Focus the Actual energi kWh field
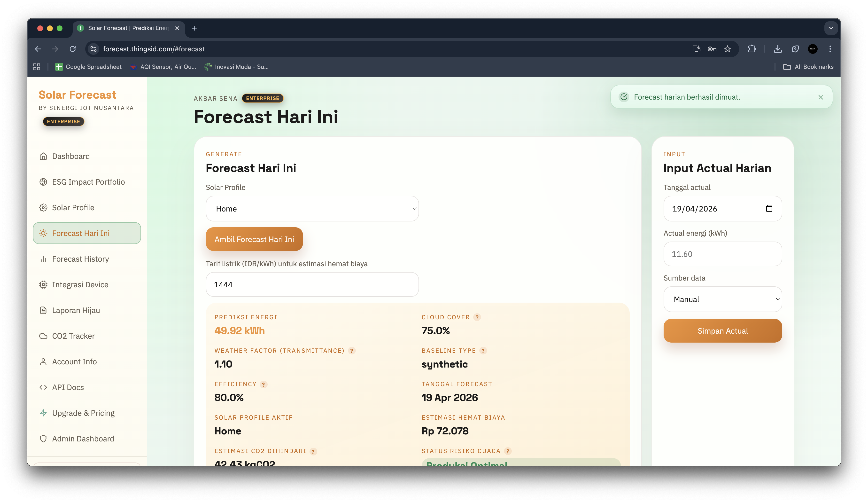This screenshot has height=502, width=868. click(722, 254)
